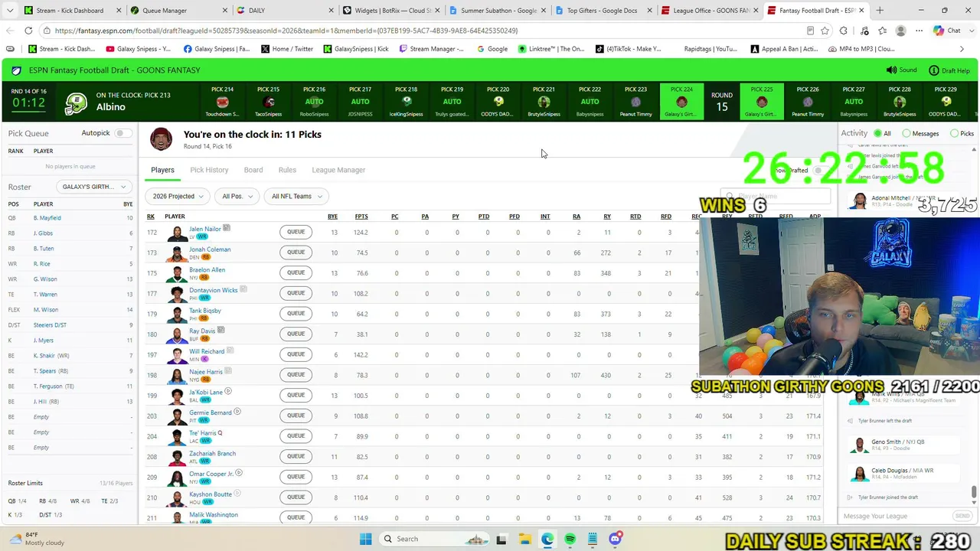The width and height of the screenshot is (980, 551).
Task: Open the 2026 Projected dropdown
Action: coord(178,197)
